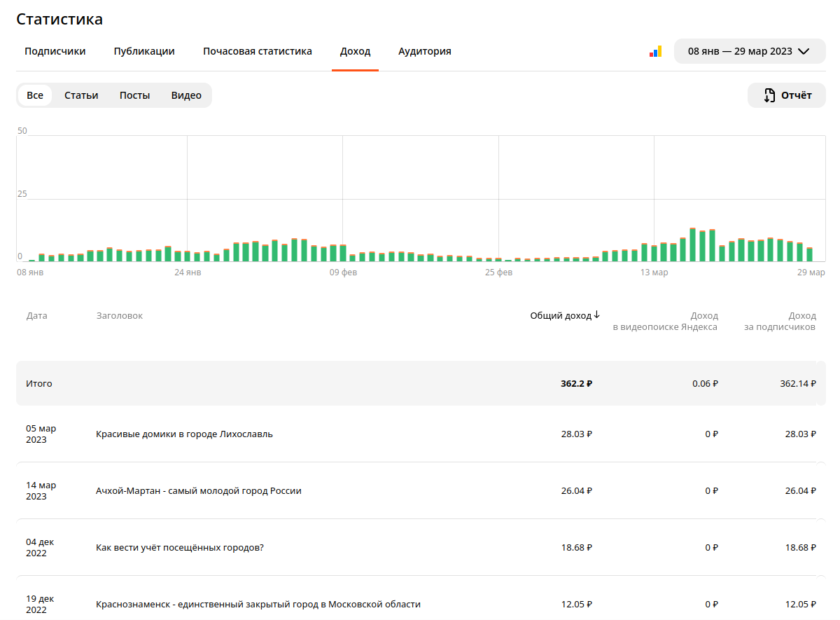Filter statistics by Видео
840x620 pixels.
point(186,95)
